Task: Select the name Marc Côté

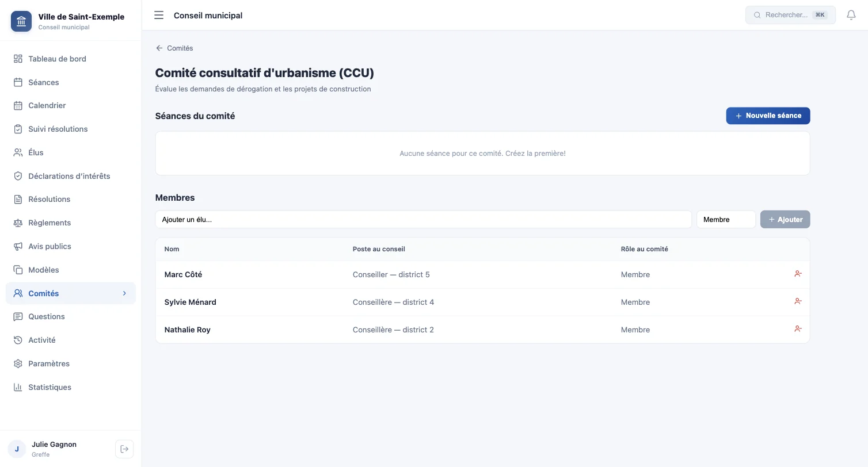Action: click(183, 274)
